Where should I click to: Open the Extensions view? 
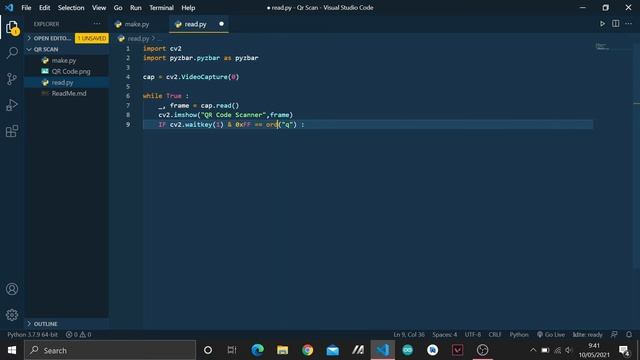[x=12, y=131]
